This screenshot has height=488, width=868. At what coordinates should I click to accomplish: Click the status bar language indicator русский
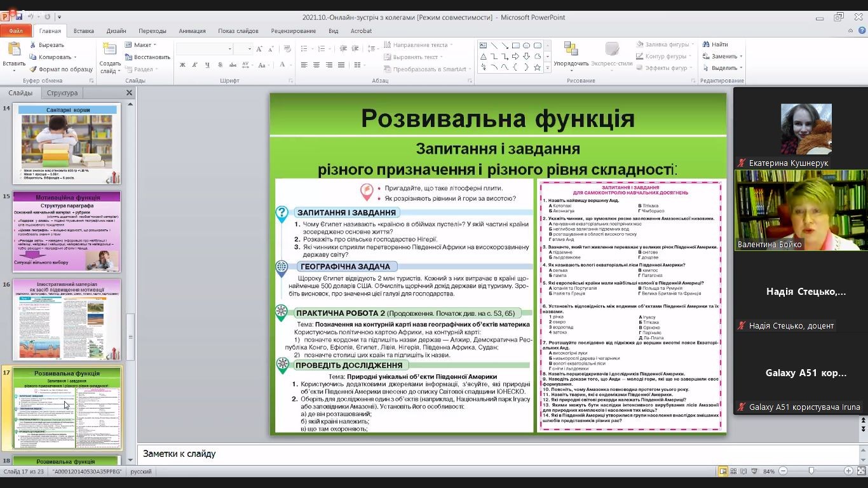[141, 471]
